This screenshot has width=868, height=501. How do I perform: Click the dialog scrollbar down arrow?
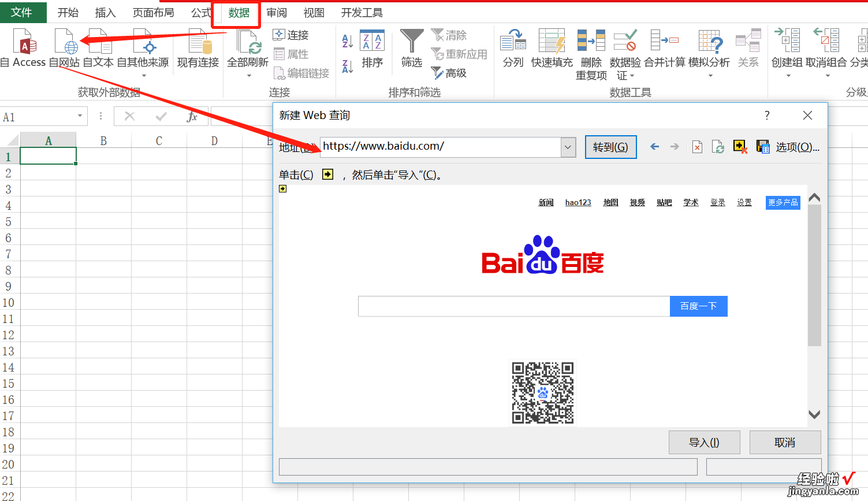(814, 414)
